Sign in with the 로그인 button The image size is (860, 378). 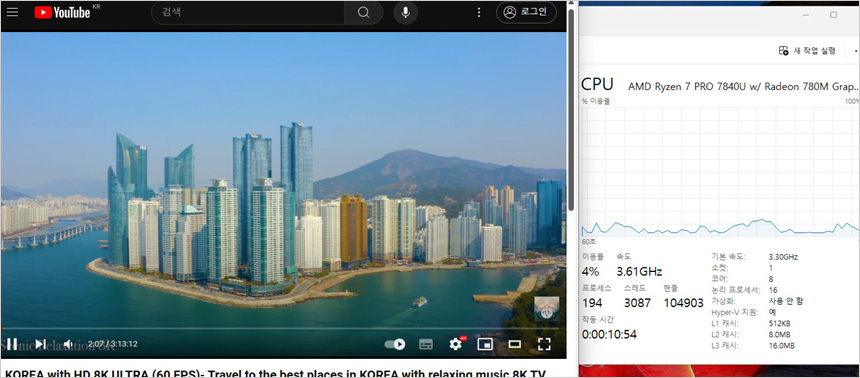coord(526,12)
